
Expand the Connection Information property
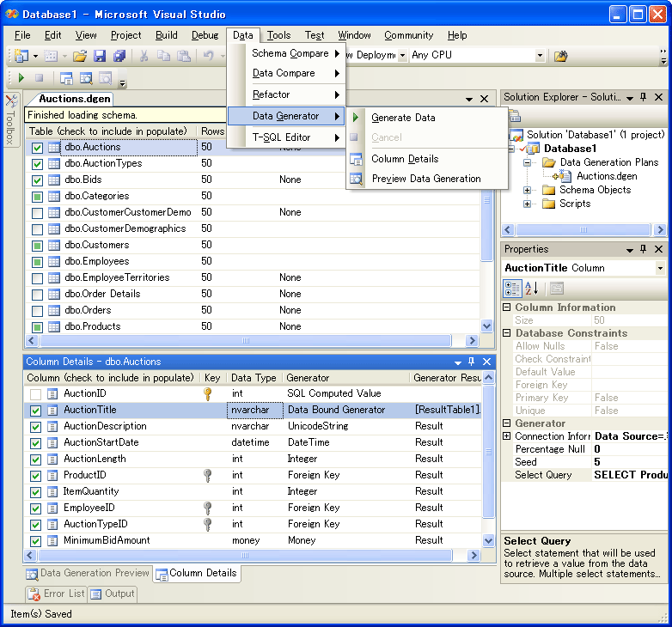click(506, 436)
